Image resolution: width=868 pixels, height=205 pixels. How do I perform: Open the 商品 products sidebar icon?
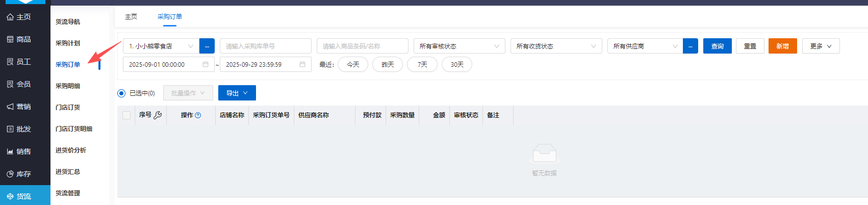tap(10, 40)
